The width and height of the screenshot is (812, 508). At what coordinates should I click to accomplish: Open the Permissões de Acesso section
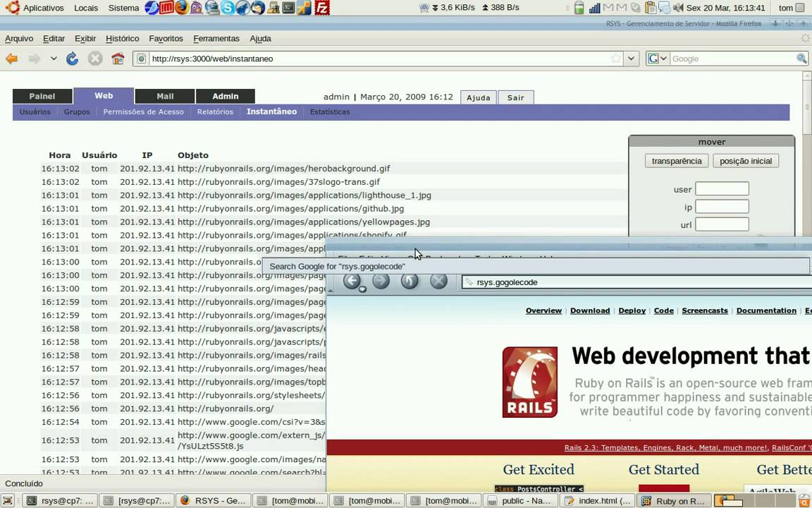pyautogui.click(x=144, y=112)
